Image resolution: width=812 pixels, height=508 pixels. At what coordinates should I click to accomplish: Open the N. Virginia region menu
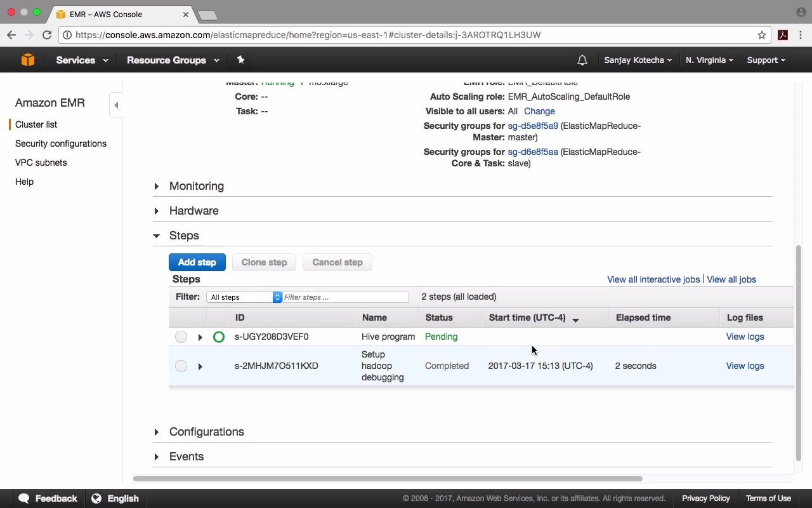pos(709,60)
